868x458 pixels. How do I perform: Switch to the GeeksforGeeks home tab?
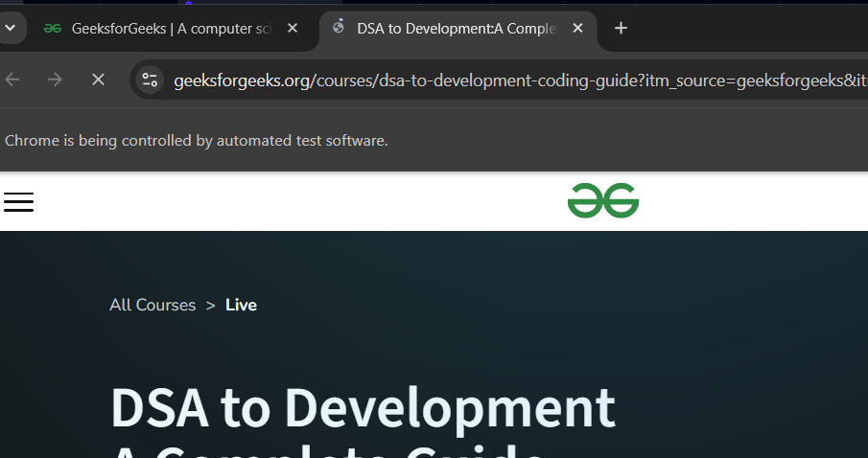172,29
